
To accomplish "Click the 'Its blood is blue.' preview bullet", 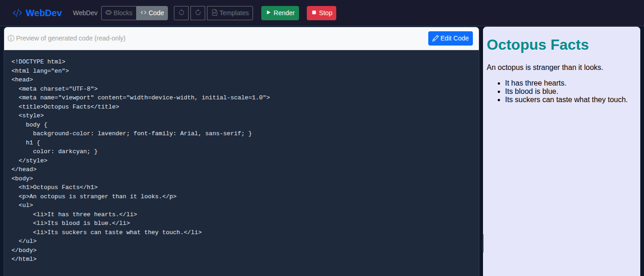I will [x=531, y=92].
